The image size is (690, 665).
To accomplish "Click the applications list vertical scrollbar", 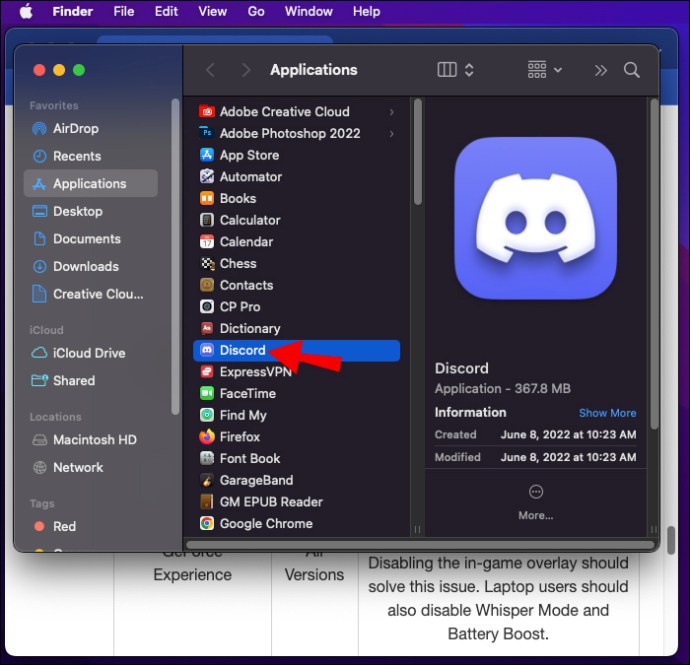I will click(x=418, y=152).
